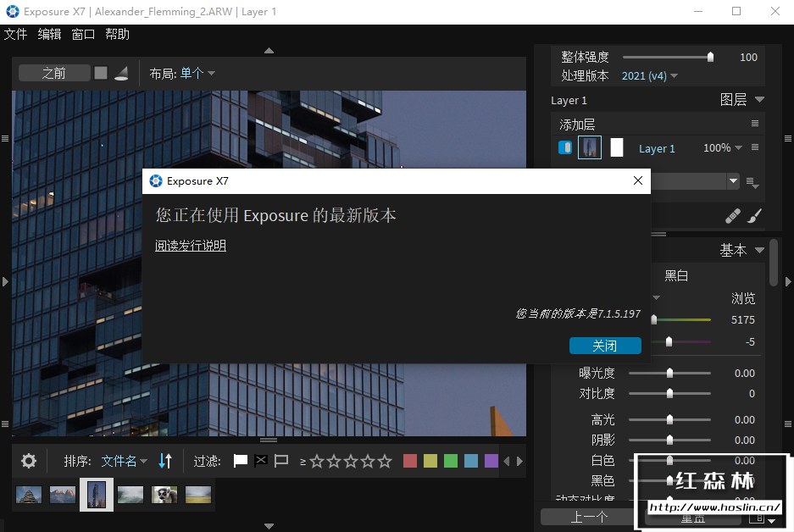The image size is (794, 532).
Task: Open the 阅读发行说明 release notes link
Action: click(x=191, y=246)
